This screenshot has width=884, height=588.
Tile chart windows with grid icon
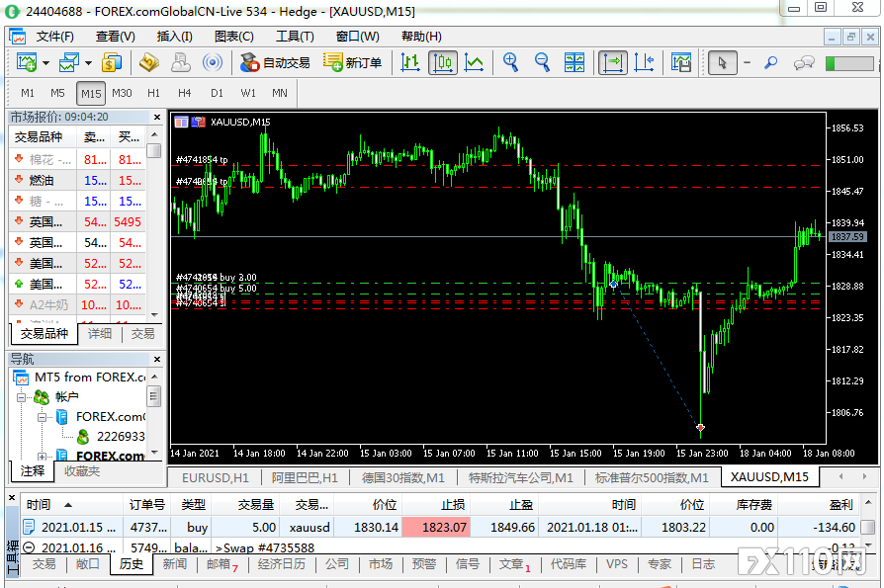(575, 62)
